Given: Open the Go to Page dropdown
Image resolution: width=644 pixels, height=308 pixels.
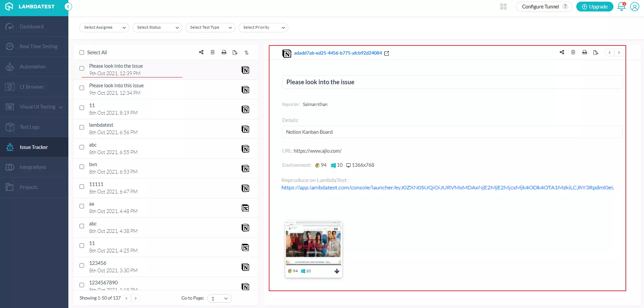Looking at the screenshot, I should click(x=219, y=299).
